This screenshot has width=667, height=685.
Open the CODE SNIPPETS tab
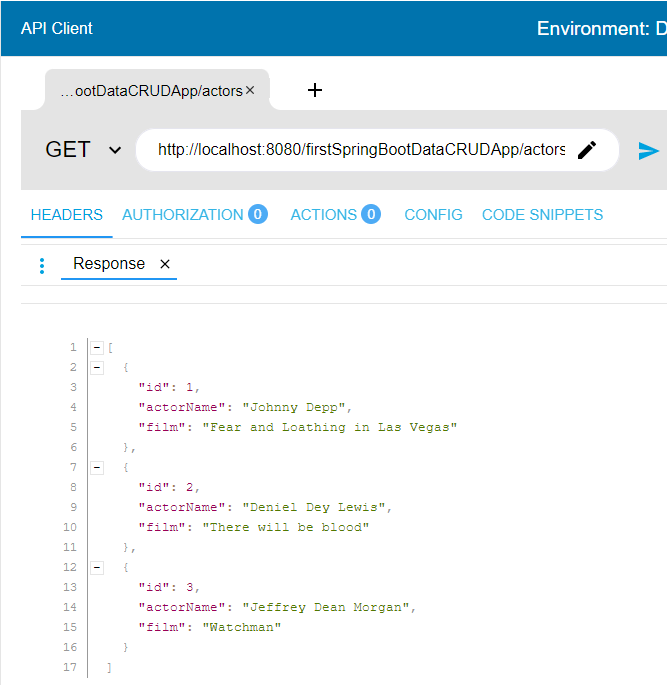click(543, 215)
